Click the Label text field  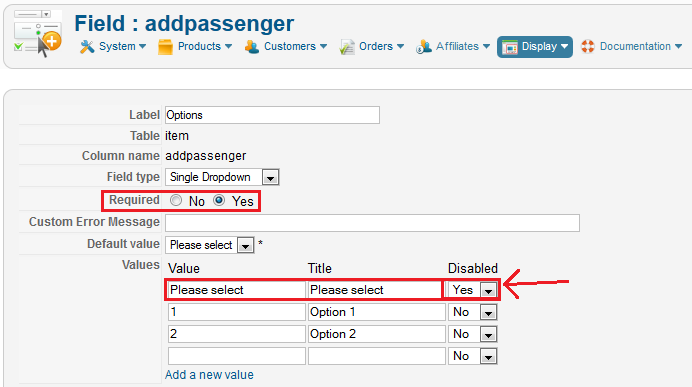pyautogui.click(x=272, y=115)
